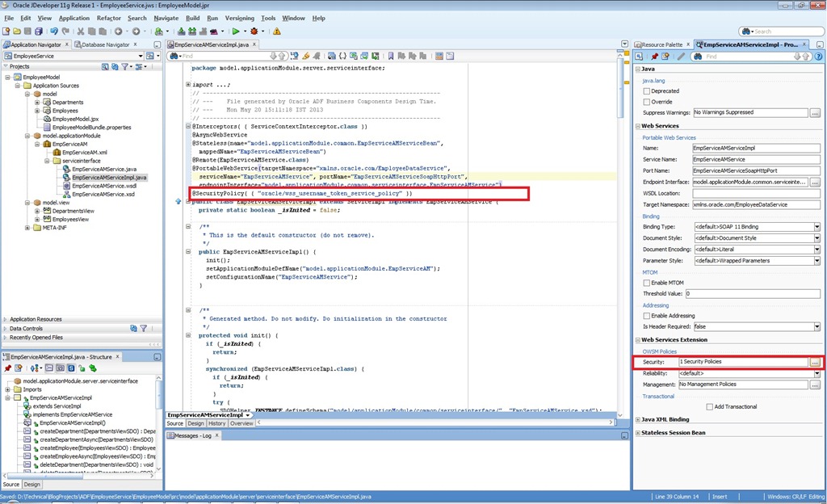Image resolution: width=827 pixels, height=504 pixels.
Task: Click the Open folder toolbar icon
Action: click(x=16, y=31)
